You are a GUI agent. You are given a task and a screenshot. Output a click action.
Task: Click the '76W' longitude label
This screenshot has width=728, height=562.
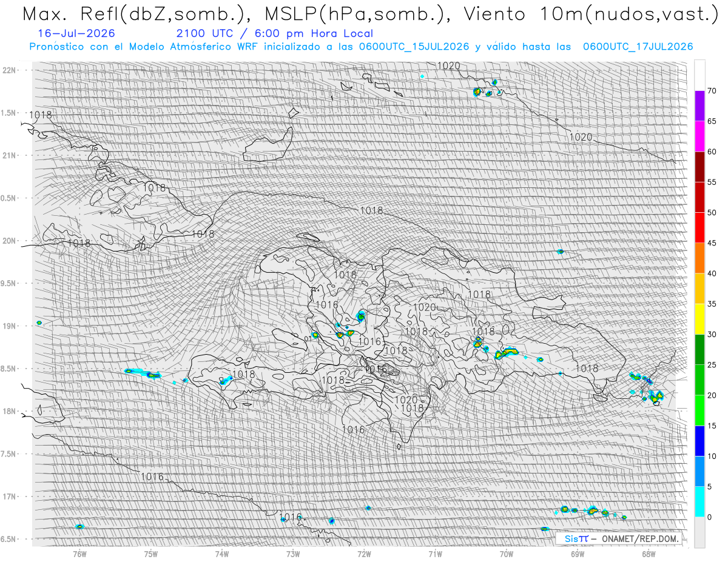79,553
